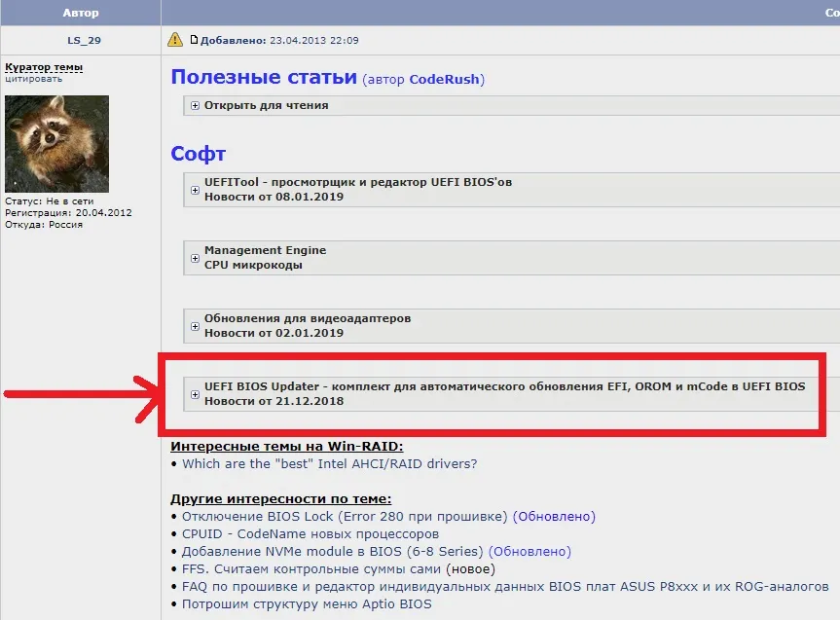Open FAQ по прошивке ASUS P8xxx link
Viewport: 840px width, 620px height.
point(505,587)
